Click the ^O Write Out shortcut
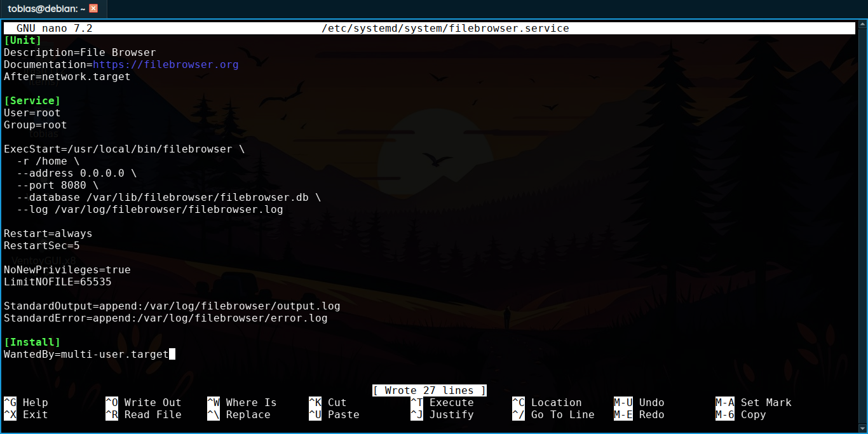Viewport: 868px width, 434px height. click(144, 403)
